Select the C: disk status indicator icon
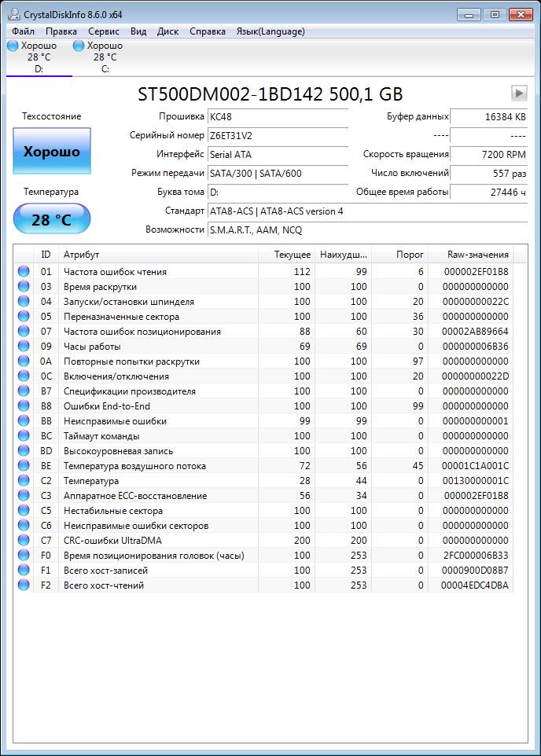Screen dimensions: 541x756 click(x=79, y=46)
